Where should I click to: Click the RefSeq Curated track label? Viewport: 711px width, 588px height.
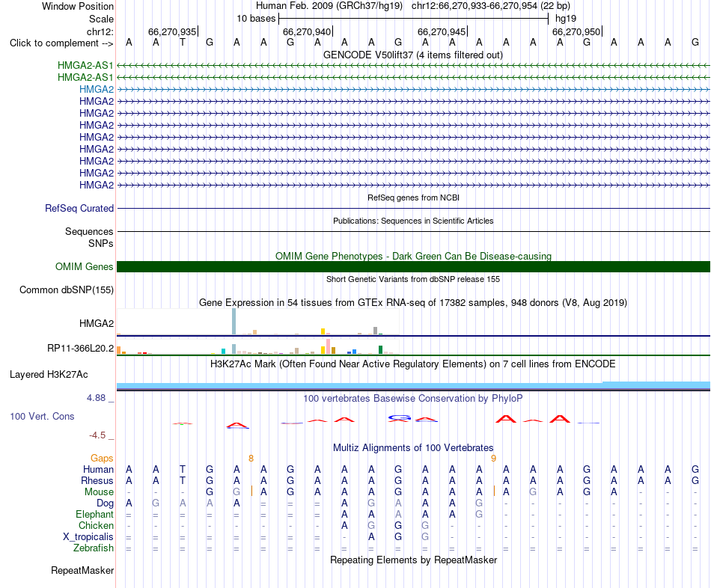(x=79, y=209)
